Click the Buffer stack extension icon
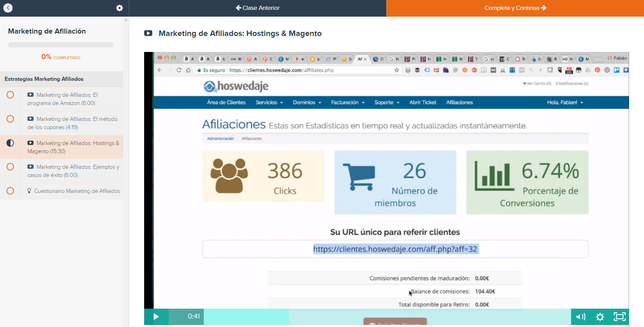 [417, 70]
